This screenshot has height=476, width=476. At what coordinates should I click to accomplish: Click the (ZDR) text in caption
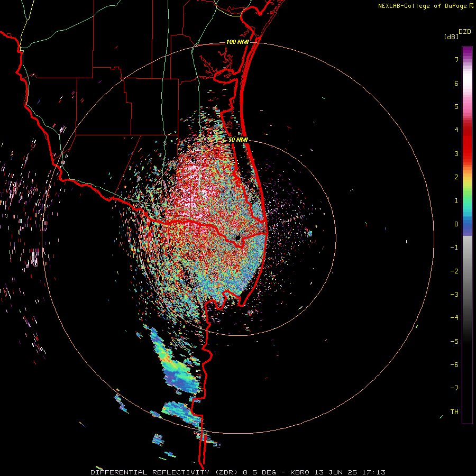(226, 472)
